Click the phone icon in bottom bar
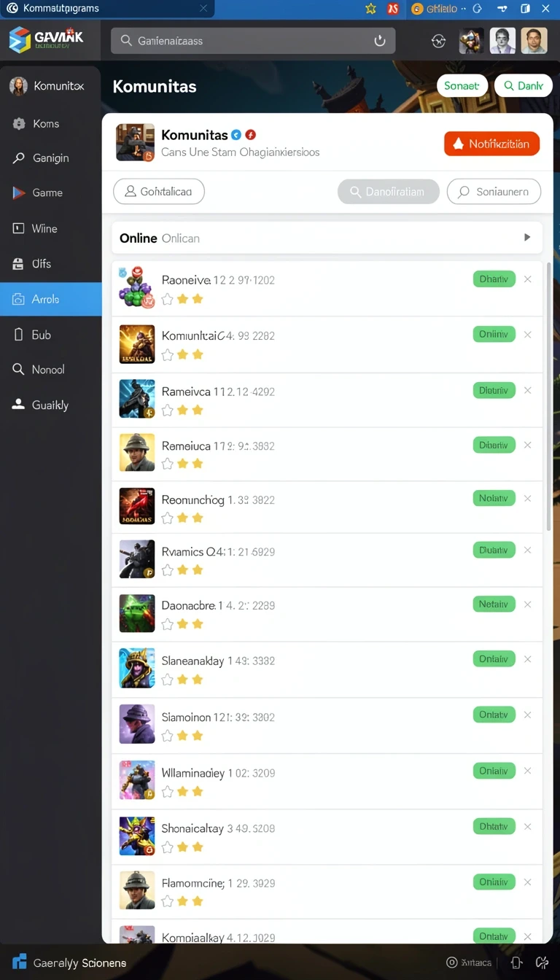The height and width of the screenshot is (980, 560). 516,962
